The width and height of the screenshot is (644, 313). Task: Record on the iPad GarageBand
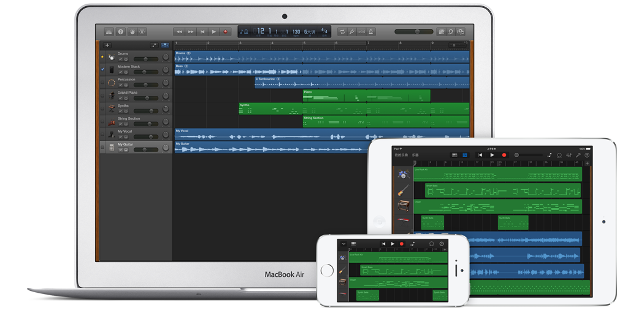pos(504,155)
